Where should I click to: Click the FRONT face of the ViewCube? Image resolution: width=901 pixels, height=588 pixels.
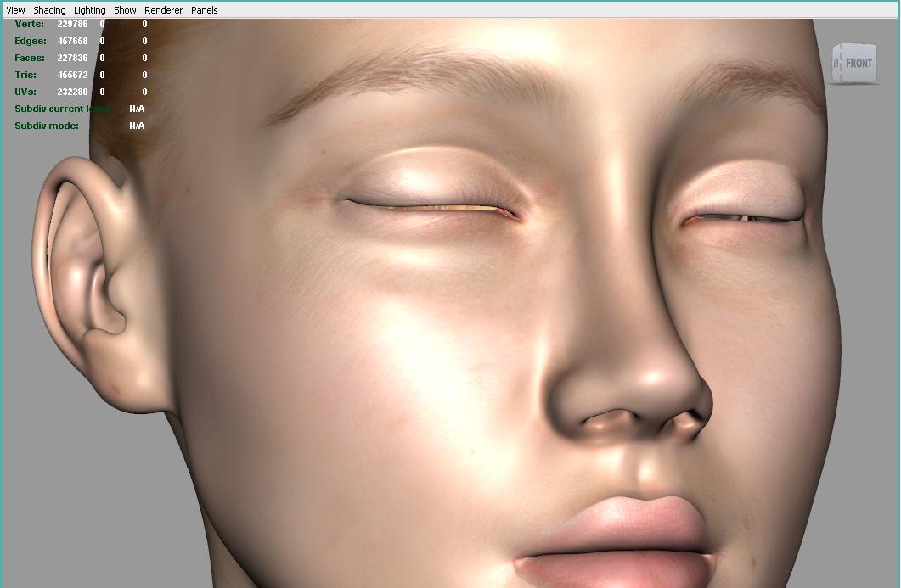859,63
